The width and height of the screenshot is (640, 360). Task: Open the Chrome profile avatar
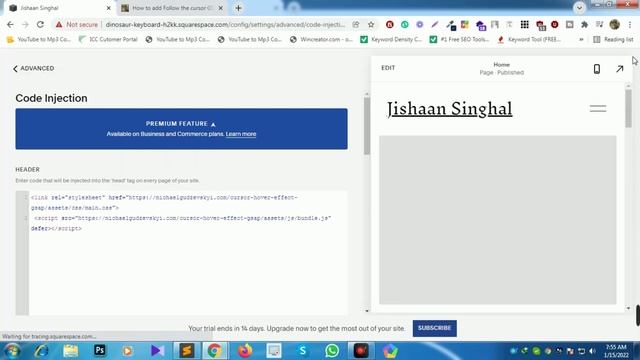pyautogui.click(x=615, y=24)
